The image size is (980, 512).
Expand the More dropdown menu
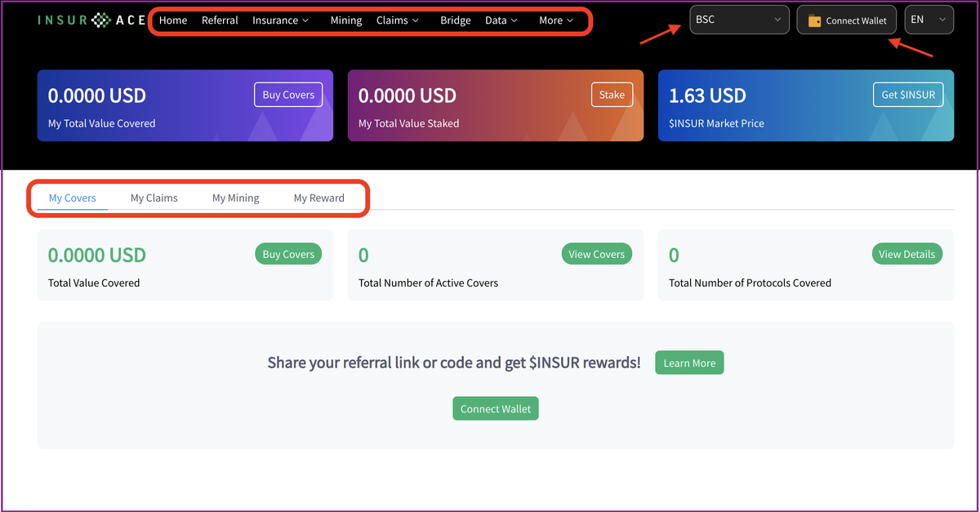[x=556, y=20]
